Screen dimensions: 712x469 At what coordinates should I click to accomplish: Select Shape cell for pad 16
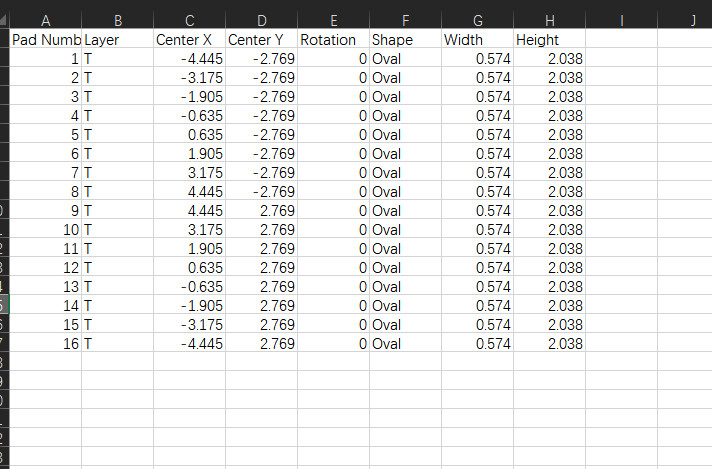[x=405, y=344]
